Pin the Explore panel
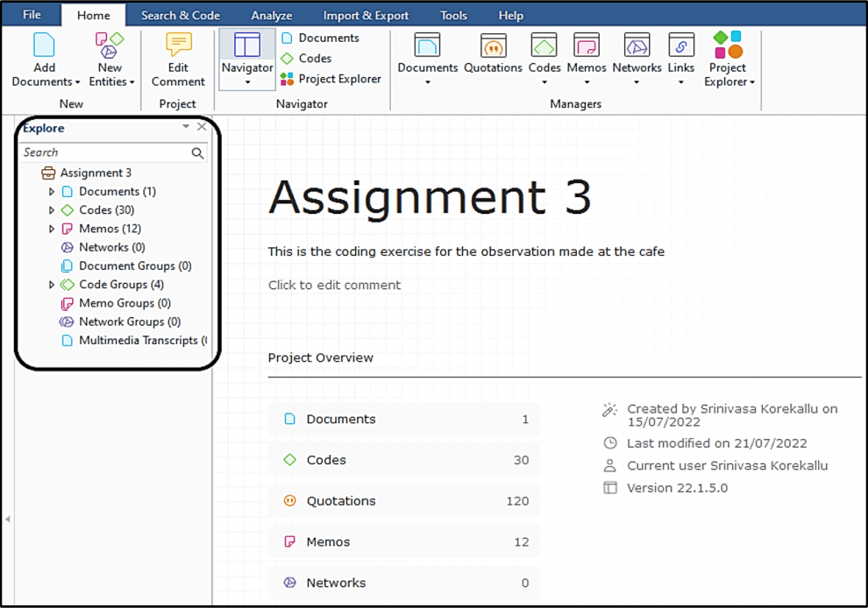 (x=185, y=127)
